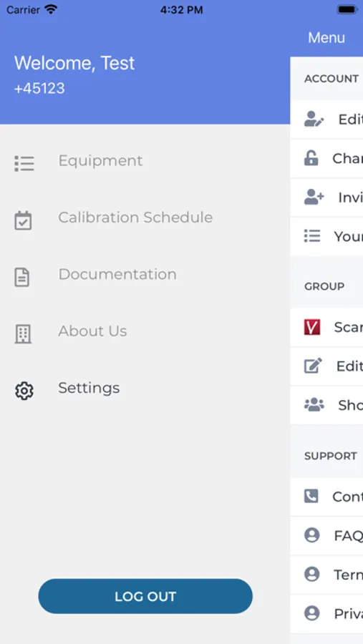Tap the LOG OUT button

click(145, 596)
